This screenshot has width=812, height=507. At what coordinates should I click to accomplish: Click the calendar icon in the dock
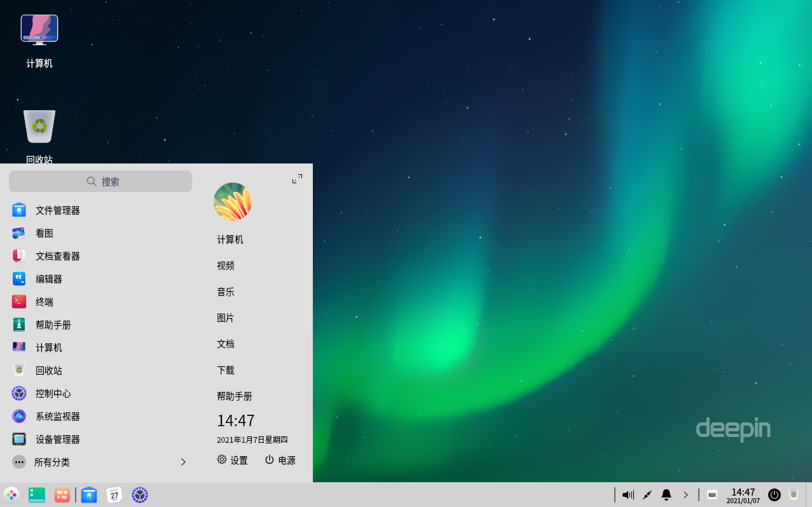pyautogui.click(x=114, y=495)
